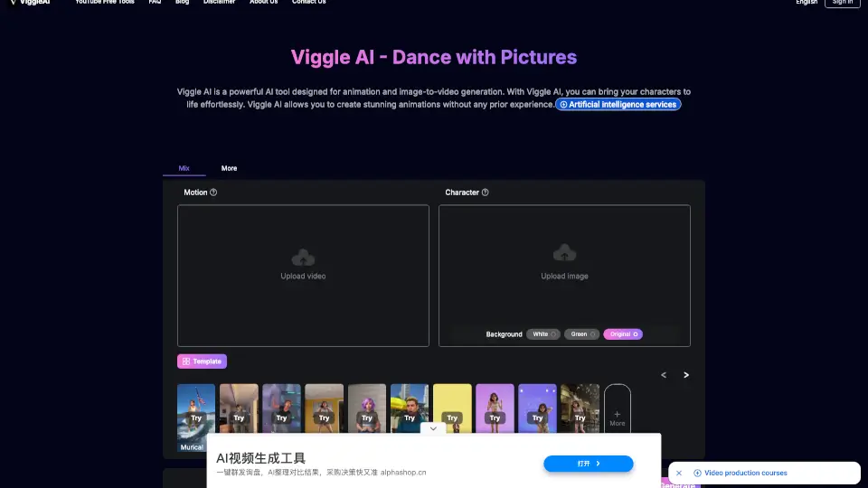
Task: Open Artificial intelligence services link
Action: [618, 105]
